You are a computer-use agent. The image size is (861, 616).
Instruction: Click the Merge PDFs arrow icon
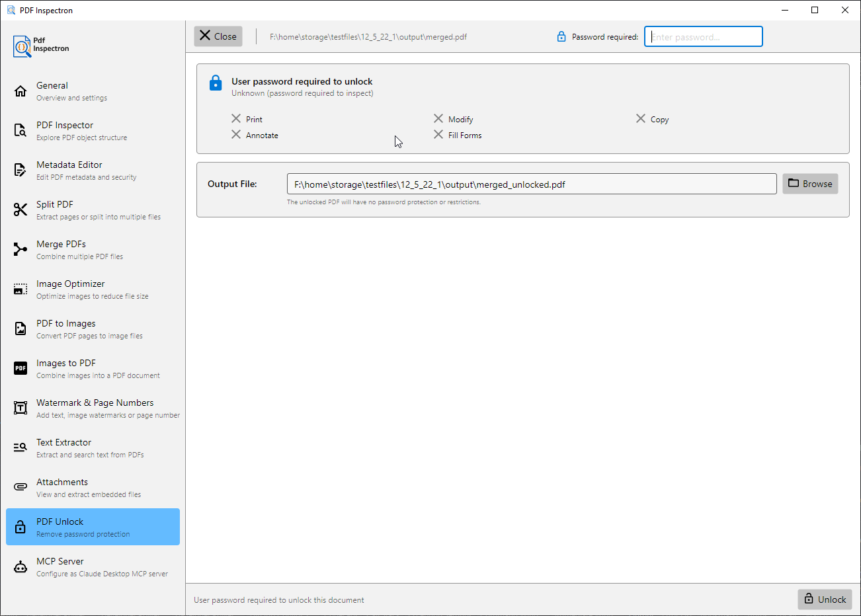tap(20, 250)
